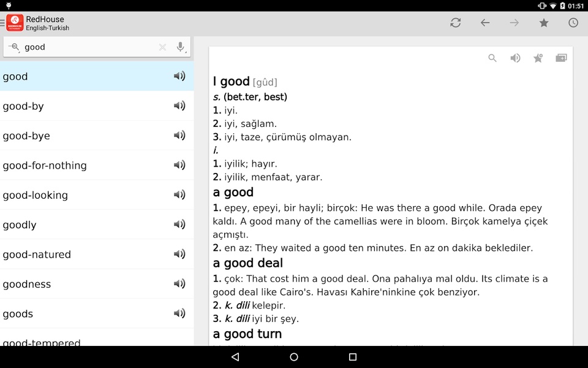
Task: Clear the search field with X
Action: click(x=162, y=47)
